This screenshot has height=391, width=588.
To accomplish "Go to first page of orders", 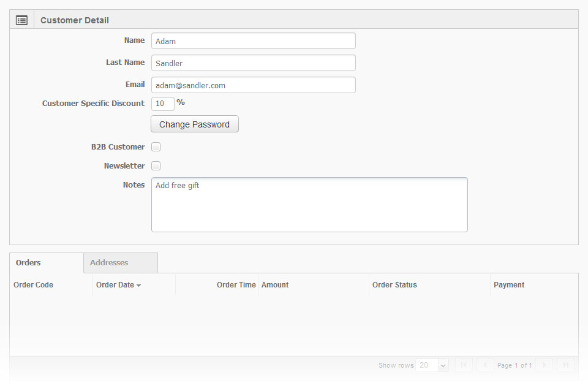I will [x=464, y=365].
